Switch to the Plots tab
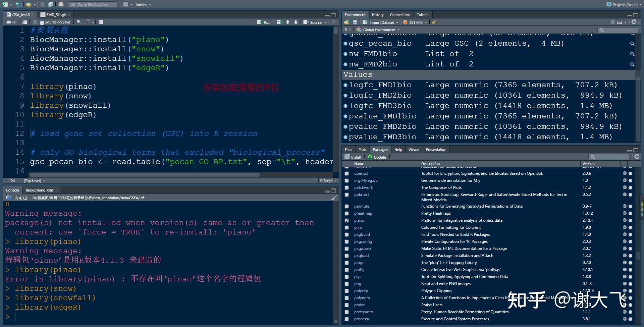Screen dimensions: 644x327 [362, 150]
